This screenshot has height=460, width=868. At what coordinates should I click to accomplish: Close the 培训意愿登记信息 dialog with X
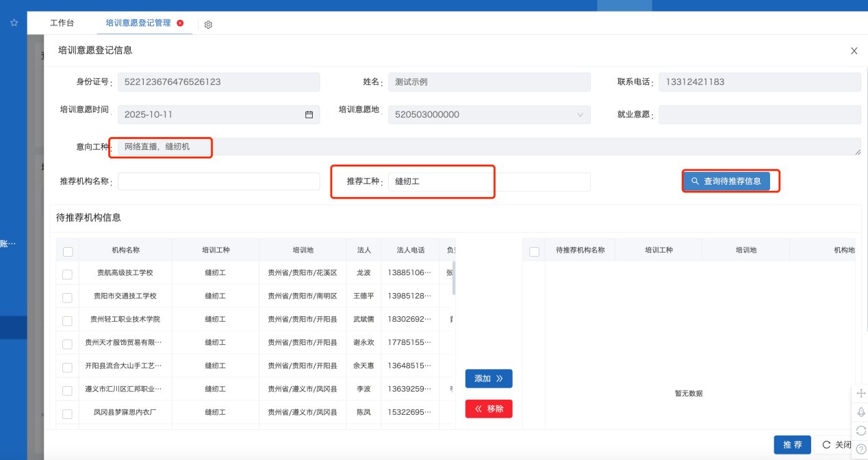tap(854, 51)
